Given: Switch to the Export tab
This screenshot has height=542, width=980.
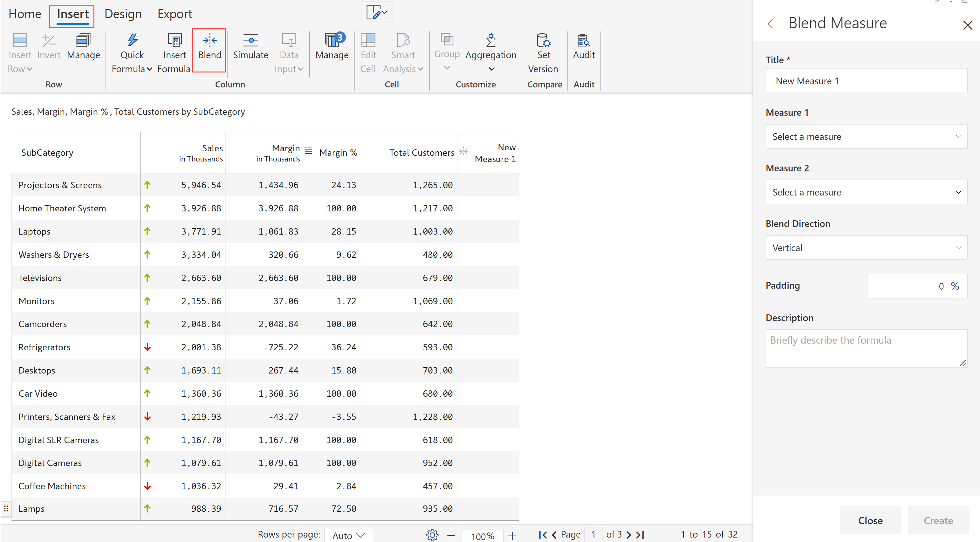Looking at the screenshot, I should 175,14.
